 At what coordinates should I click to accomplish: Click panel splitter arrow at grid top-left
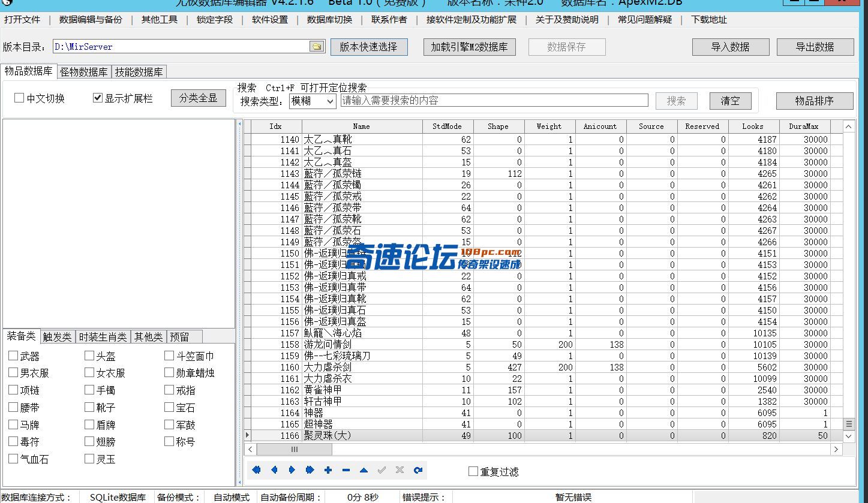[x=240, y=125]
